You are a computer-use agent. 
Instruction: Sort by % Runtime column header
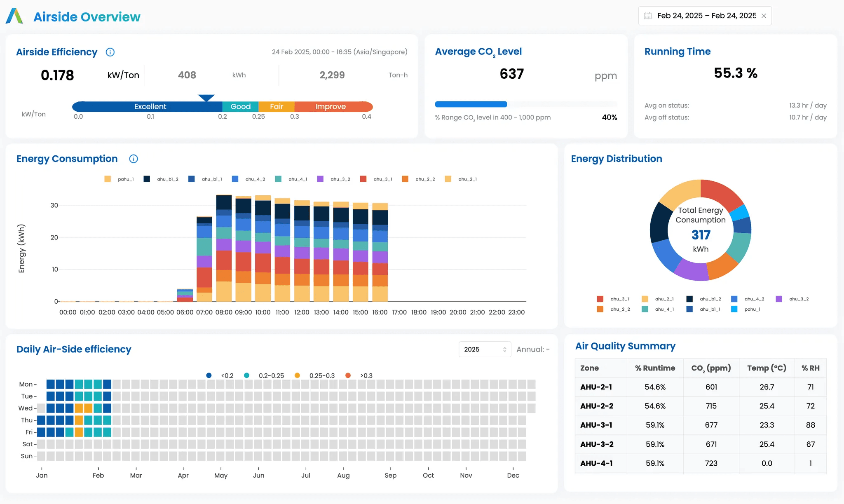[655, 368]
